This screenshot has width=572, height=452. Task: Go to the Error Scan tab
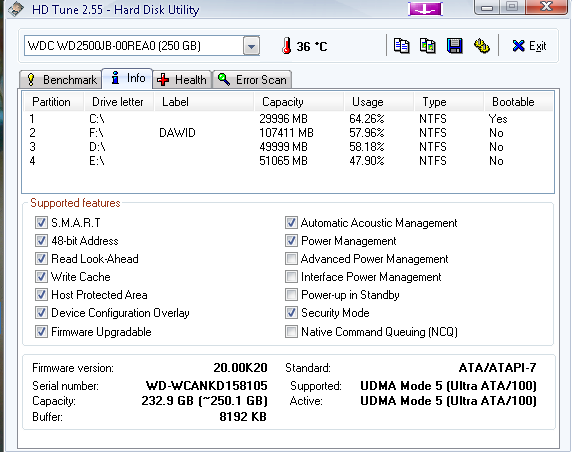coord(252,80)
